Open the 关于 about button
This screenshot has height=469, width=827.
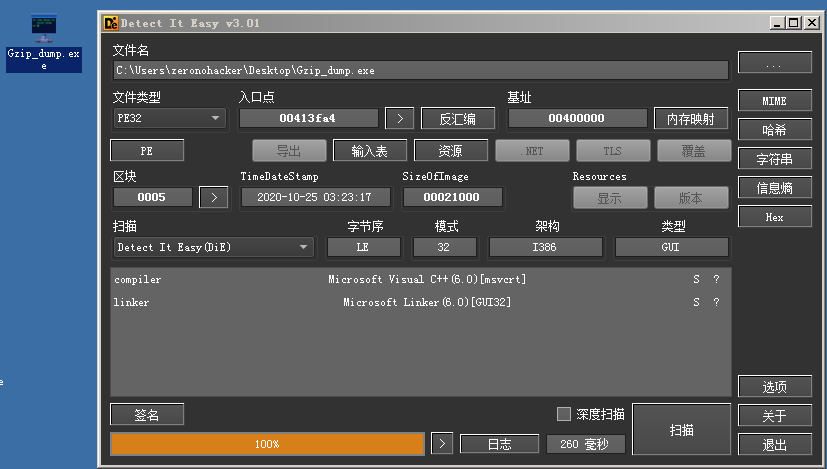(x=774, y=415)
